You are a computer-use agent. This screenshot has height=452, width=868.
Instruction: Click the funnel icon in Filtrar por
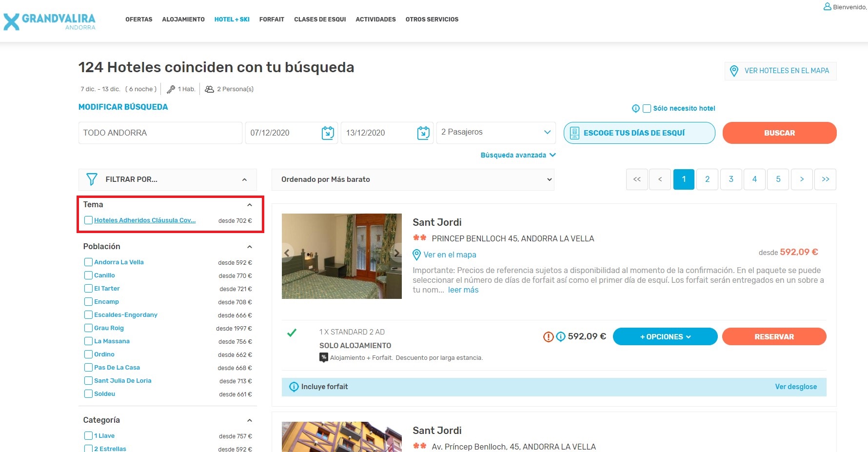click(x=92, y=179)
